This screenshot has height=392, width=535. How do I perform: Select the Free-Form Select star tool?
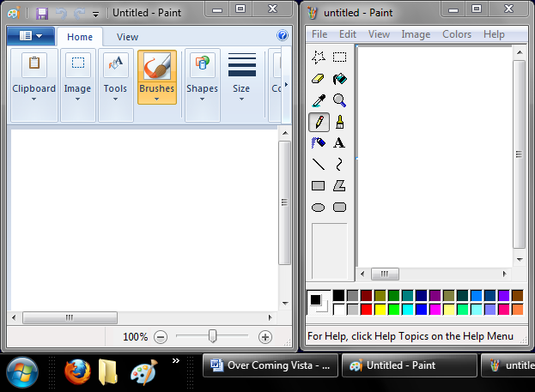point(318,57)
